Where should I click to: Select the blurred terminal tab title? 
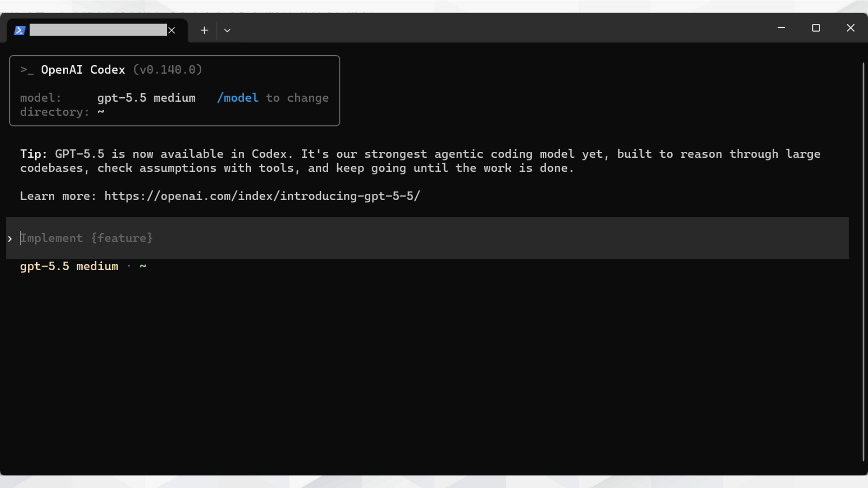coord(98,30)
